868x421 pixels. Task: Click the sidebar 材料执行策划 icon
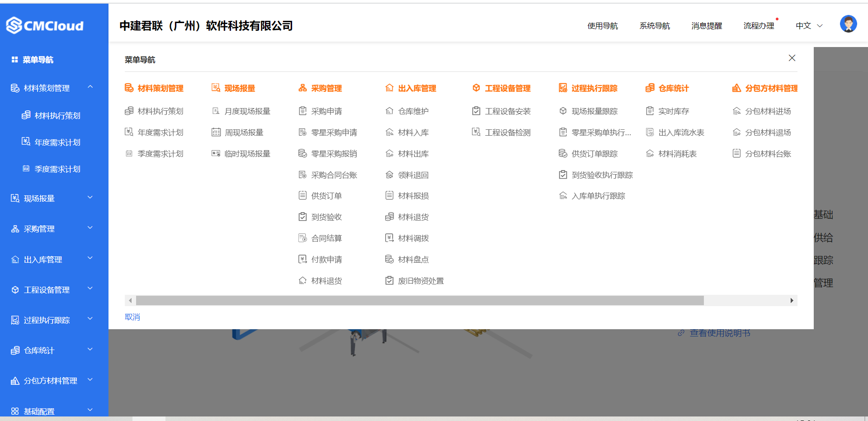pos(26,115)
